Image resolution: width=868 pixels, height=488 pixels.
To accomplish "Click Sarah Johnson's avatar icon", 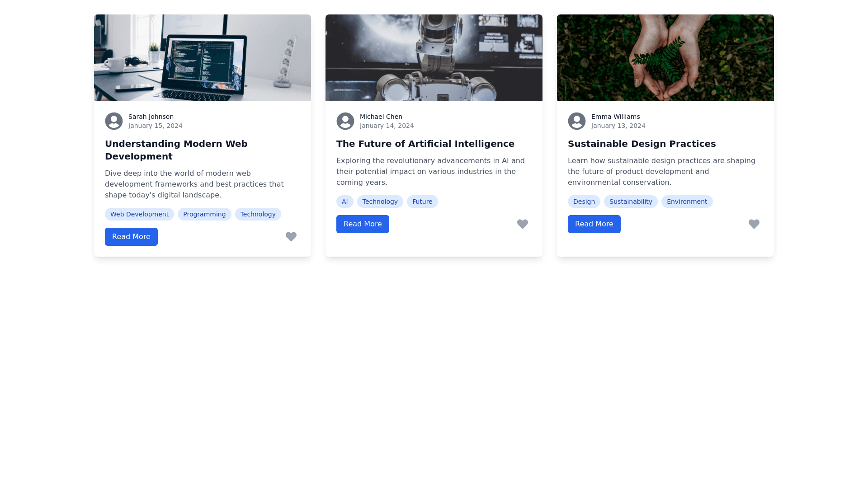I will (114, 121).
